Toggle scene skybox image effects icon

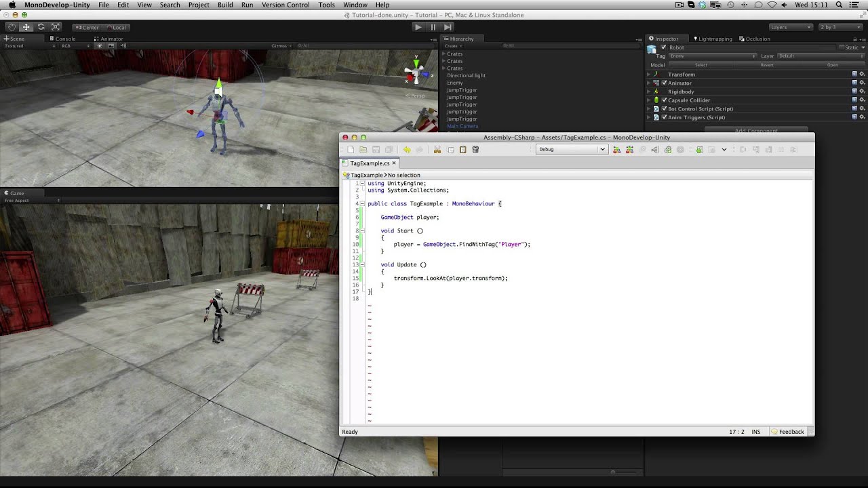coord(111,46)
